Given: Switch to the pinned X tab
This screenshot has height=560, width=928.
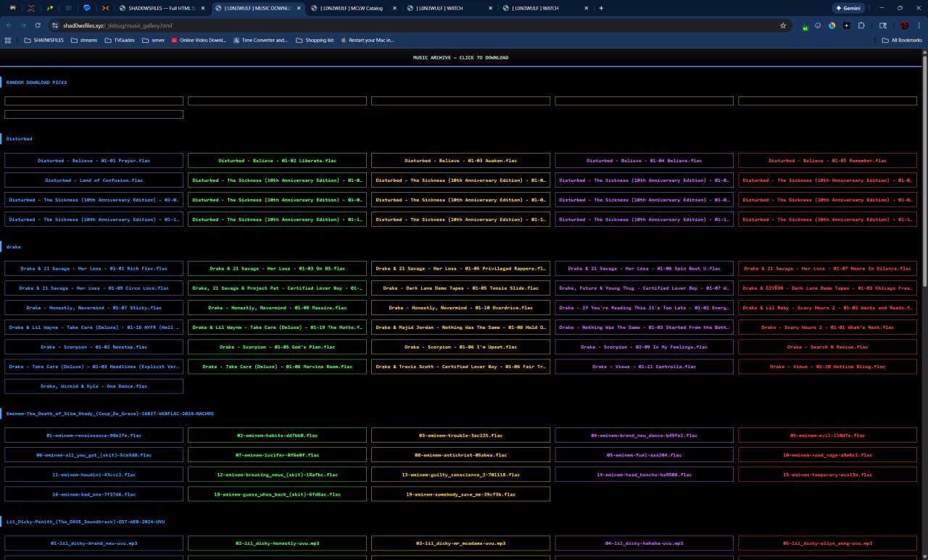Looking at the screenshot, I should pos(31,8).
